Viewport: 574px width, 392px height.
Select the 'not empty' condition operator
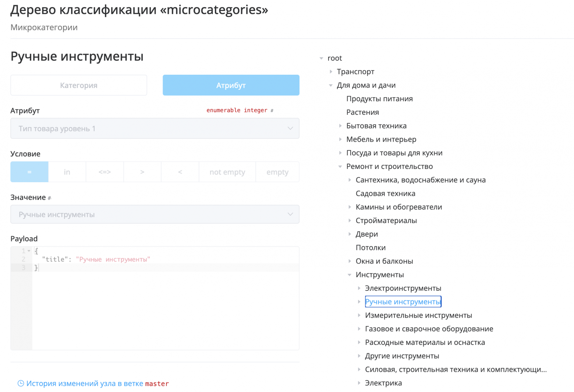click(227, 172)
